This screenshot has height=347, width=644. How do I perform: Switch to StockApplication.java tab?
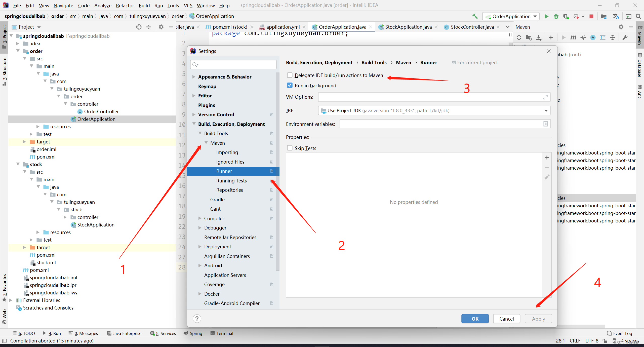point(408,27)
